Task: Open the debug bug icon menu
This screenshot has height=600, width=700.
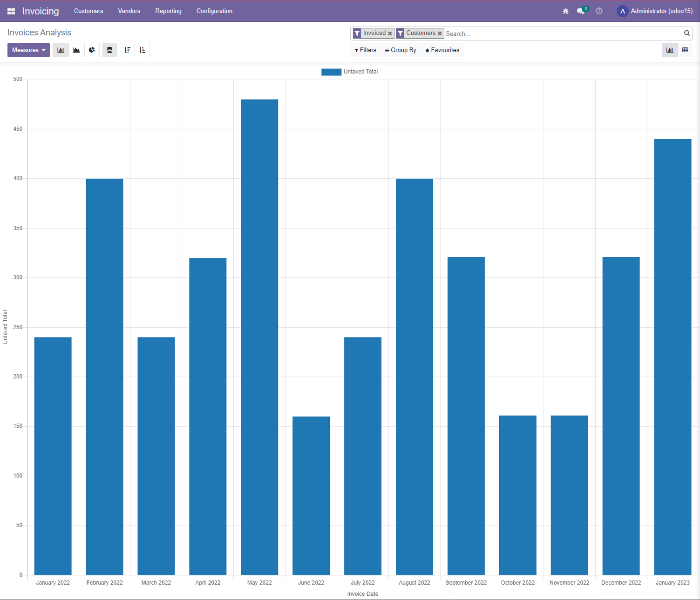Action: 565,11
